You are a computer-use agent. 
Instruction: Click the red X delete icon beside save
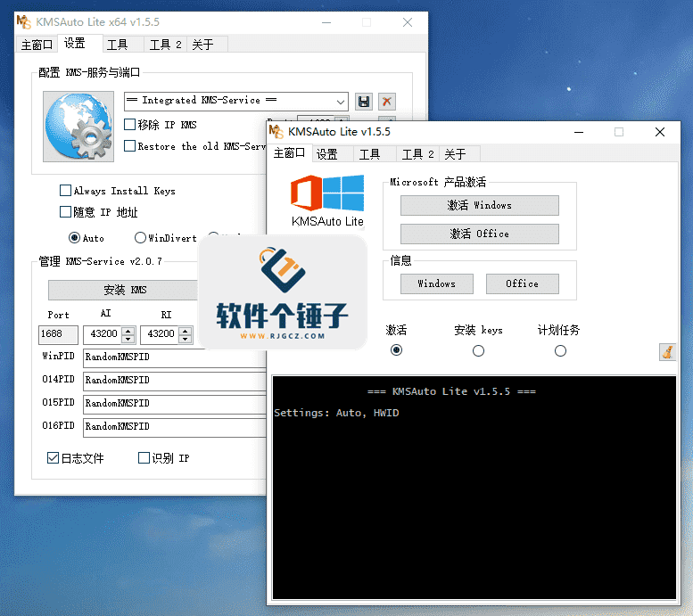click(x=387, y=102)
